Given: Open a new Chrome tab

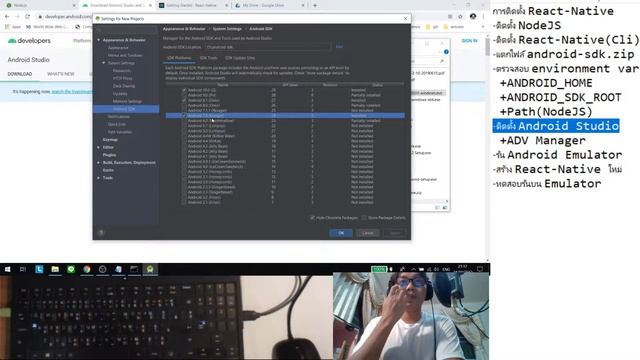Looking at the screenshot, I should [315, 5].
